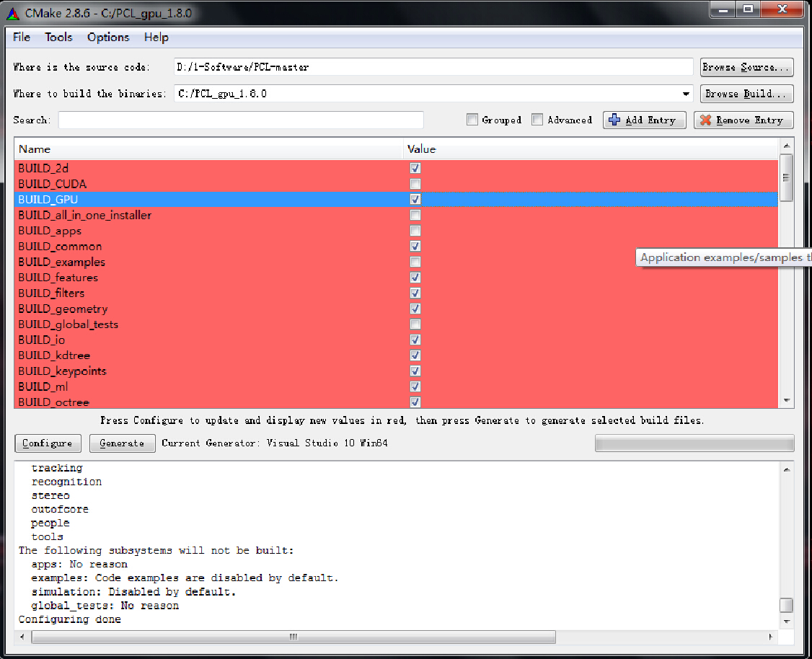This screenshot has height=659, width=812.
Task: Click the Value column header
Action: (591, 149)
